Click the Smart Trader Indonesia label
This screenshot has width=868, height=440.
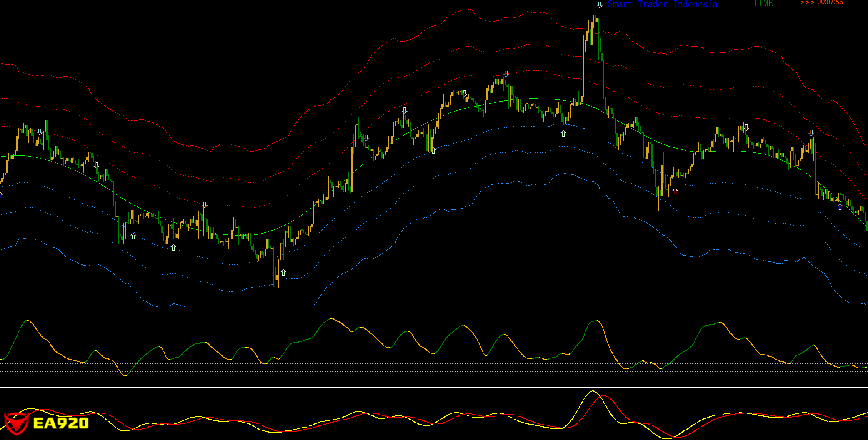click(662, 5)
